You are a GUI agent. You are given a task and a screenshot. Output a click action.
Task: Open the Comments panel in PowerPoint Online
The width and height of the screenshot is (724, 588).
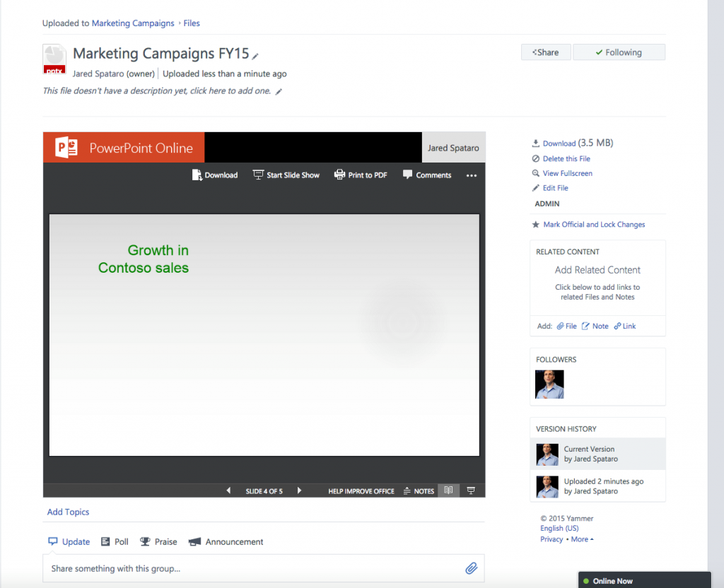427,175
